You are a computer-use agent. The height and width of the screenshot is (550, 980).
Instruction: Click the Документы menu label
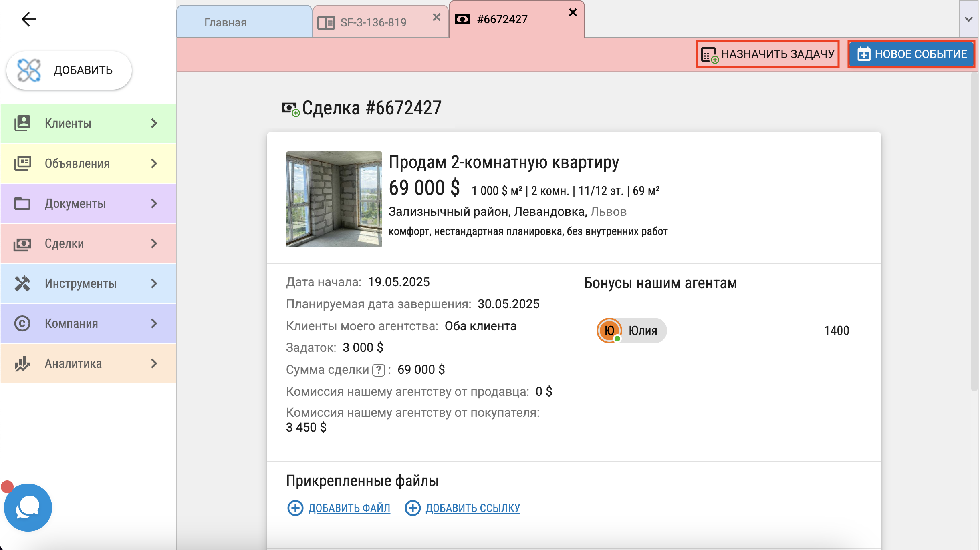tap(75, 203)
